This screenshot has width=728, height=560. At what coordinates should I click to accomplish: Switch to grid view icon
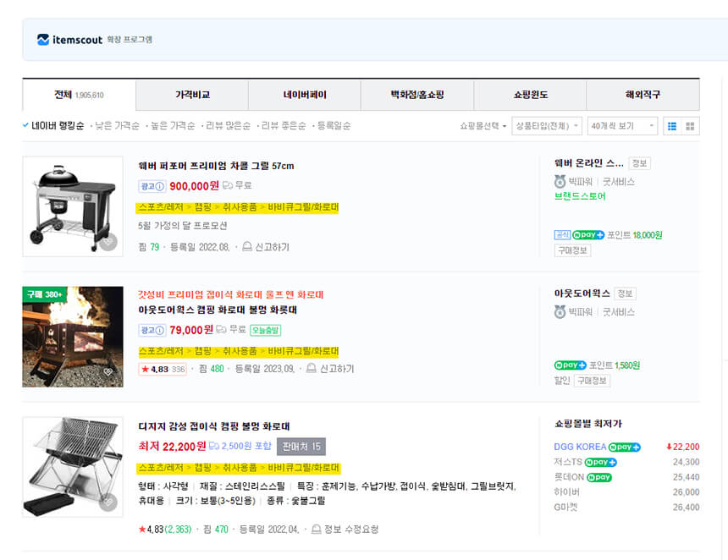pyautogui.click(x=690, y=126)
